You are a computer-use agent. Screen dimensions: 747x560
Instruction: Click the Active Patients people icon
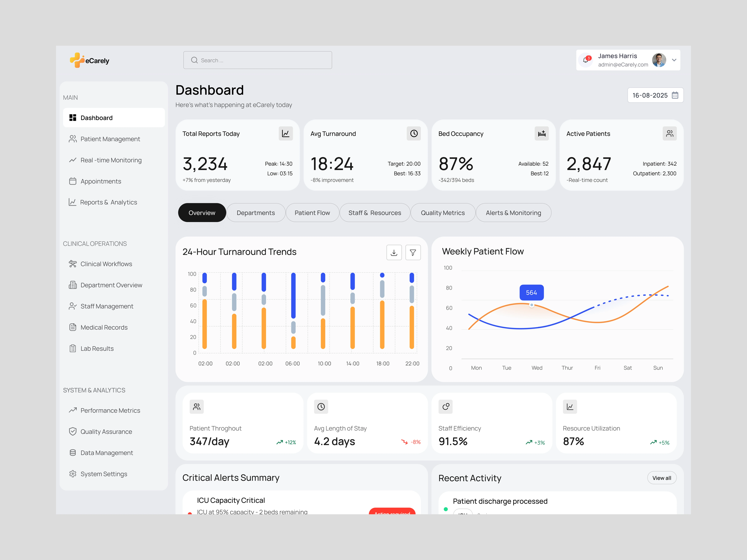669,134
